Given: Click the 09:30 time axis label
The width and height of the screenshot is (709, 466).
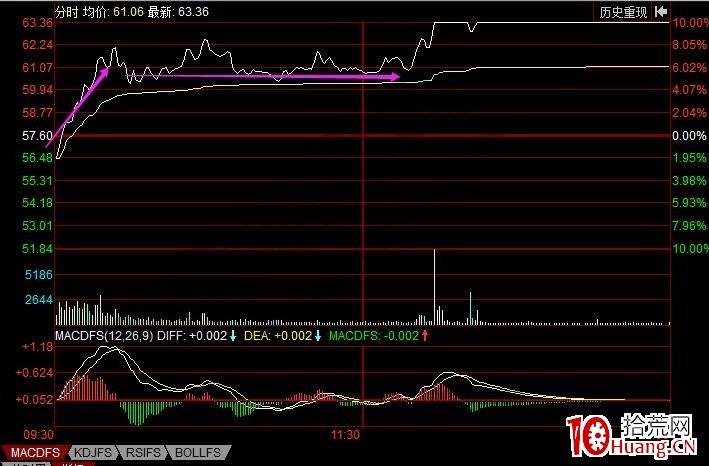Looking at the screenshot, I should (x=38, y=435).
